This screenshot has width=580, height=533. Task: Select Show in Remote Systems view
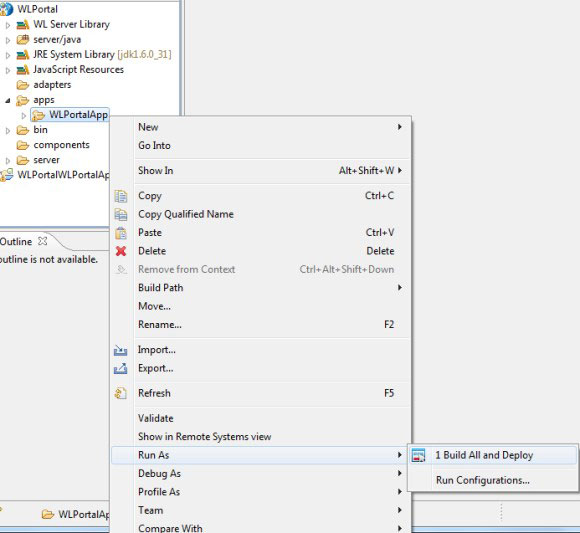261,437
